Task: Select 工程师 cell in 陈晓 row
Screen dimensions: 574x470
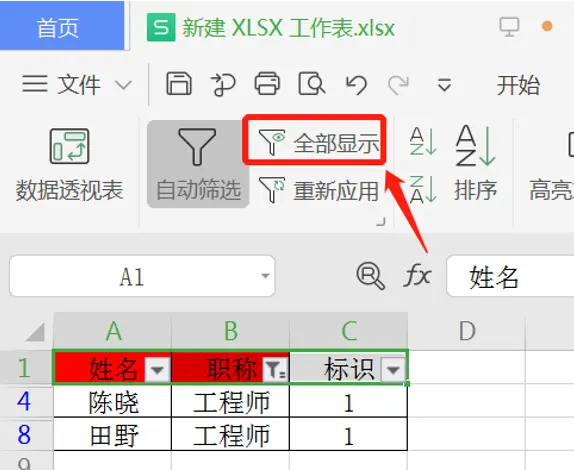Action: pyautogui.click(x=230, y=401)
